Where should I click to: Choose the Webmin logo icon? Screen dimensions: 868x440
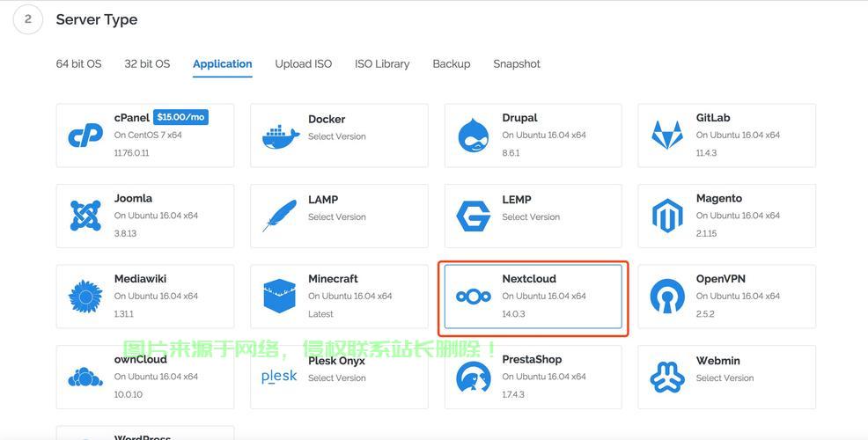(667, 377)
